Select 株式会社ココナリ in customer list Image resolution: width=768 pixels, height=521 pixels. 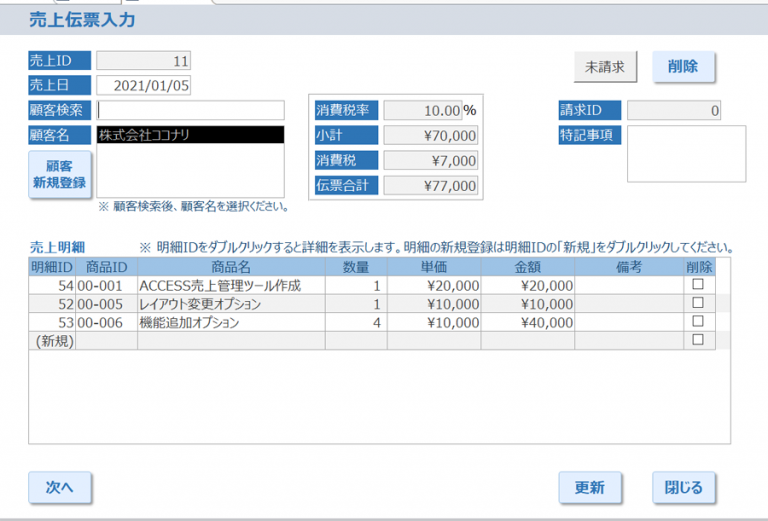[190, 135]
